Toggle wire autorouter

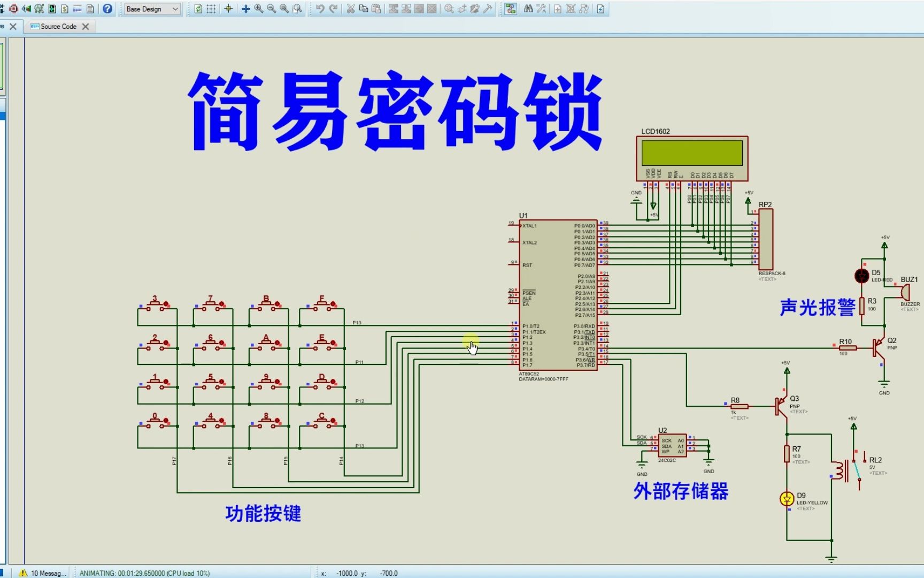coord(511,9)
